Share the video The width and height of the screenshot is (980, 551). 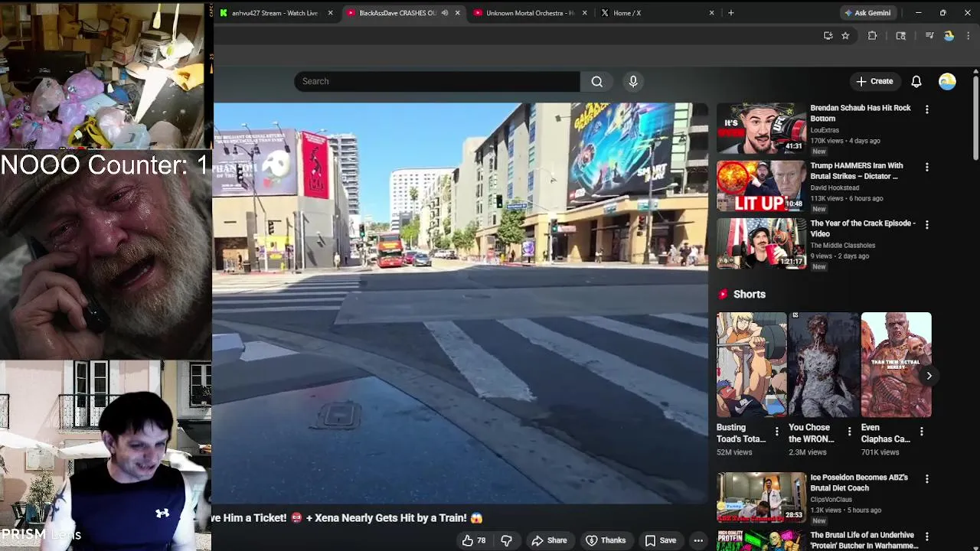[x=549, y=540]
